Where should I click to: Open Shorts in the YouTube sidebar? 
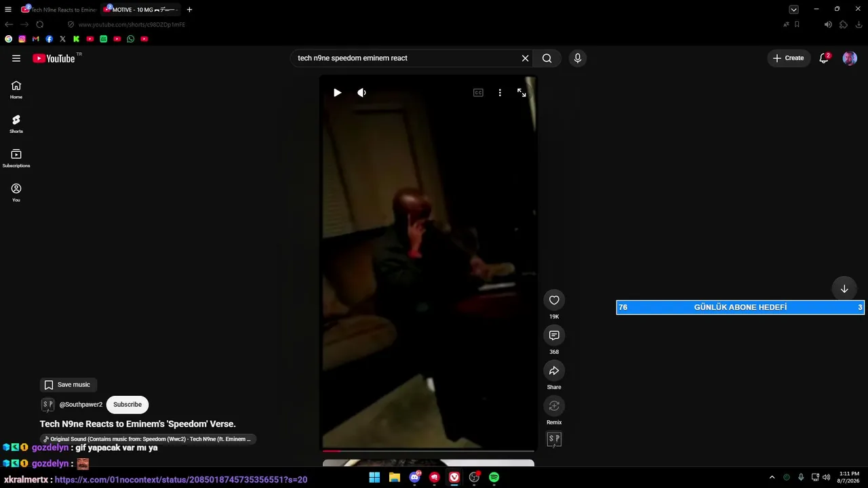point(16,124)
